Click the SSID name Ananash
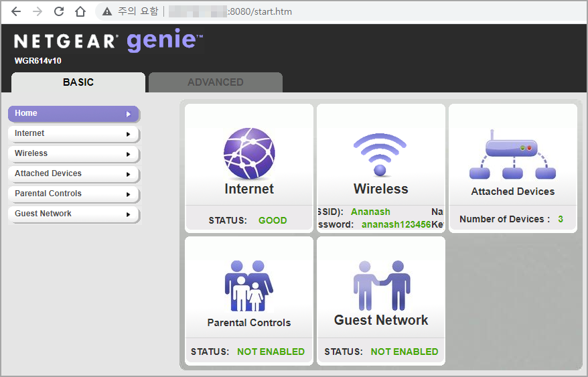This screenshot has height=377, width=588. [370, 212]
